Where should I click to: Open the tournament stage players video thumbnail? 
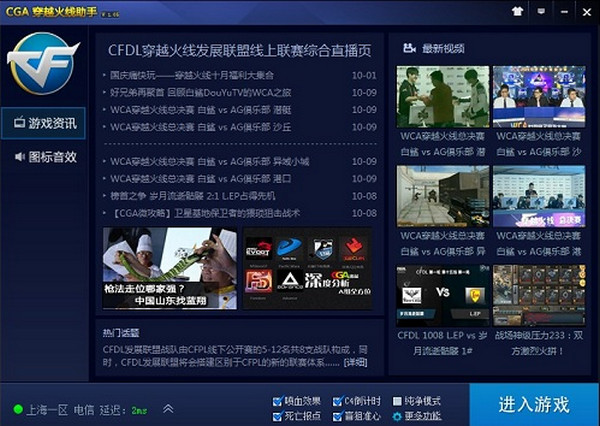(539, 196)
